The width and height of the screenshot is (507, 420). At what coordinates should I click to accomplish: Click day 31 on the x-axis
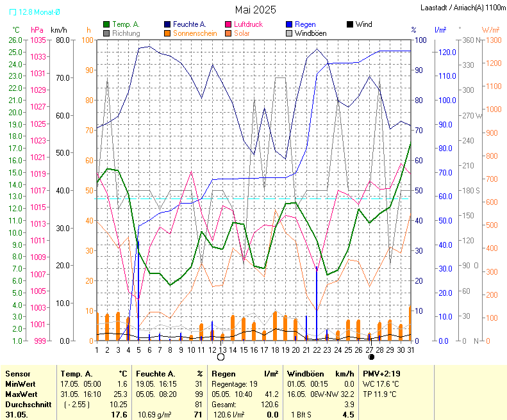click(x=410, y=349)
